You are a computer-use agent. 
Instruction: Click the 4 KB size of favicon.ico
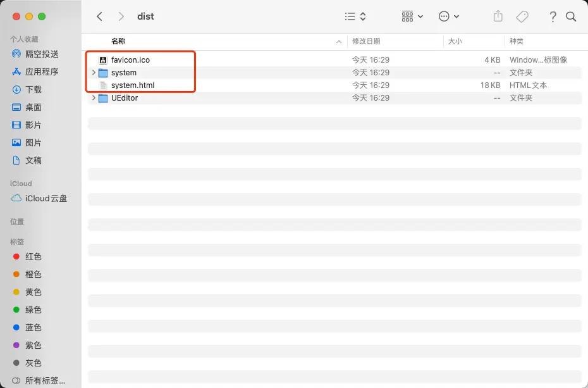(493, 60)
